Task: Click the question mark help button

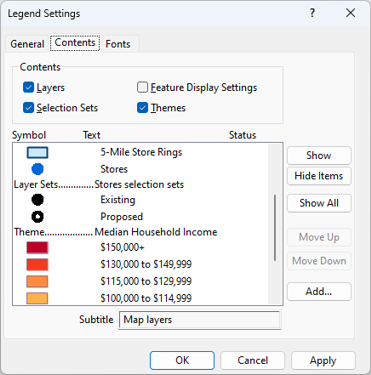Action: (x=312, y=13)
